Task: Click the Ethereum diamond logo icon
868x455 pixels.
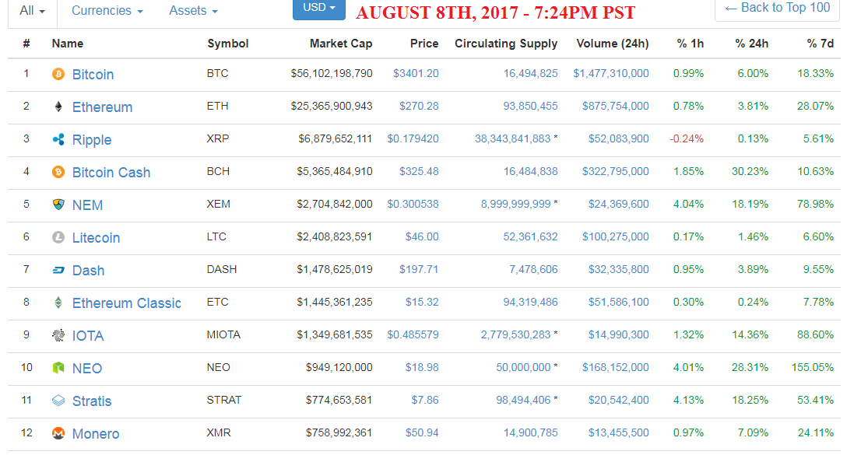Action: (58, 107)
